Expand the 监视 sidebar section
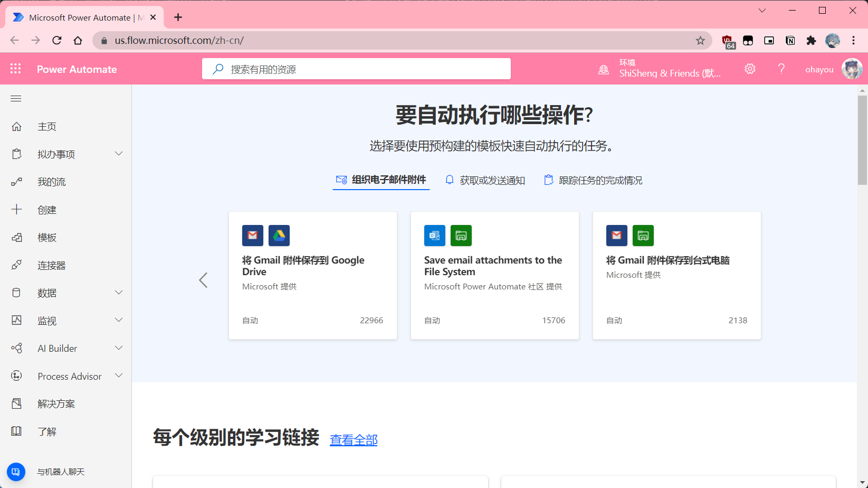868x488 pixels. 119,320
